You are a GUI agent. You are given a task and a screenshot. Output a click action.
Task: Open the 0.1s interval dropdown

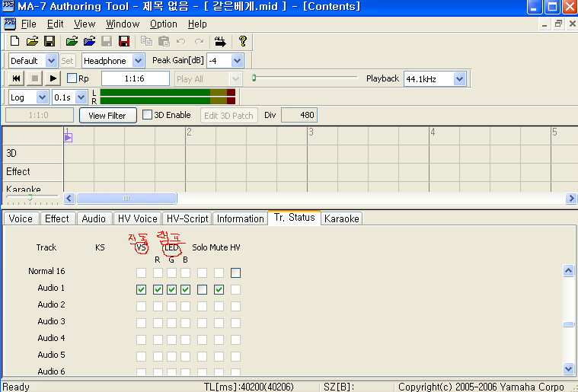(81, 97)
